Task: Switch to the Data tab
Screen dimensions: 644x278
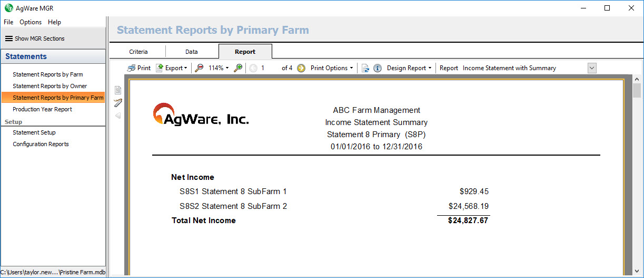Action: pyautogui.click(x=192, y=52)
